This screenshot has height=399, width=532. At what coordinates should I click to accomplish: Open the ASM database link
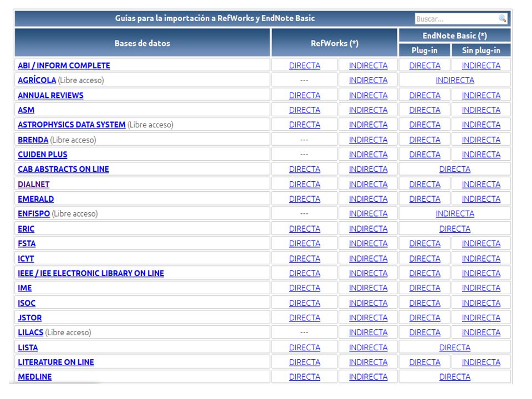(x=26, y=110)
